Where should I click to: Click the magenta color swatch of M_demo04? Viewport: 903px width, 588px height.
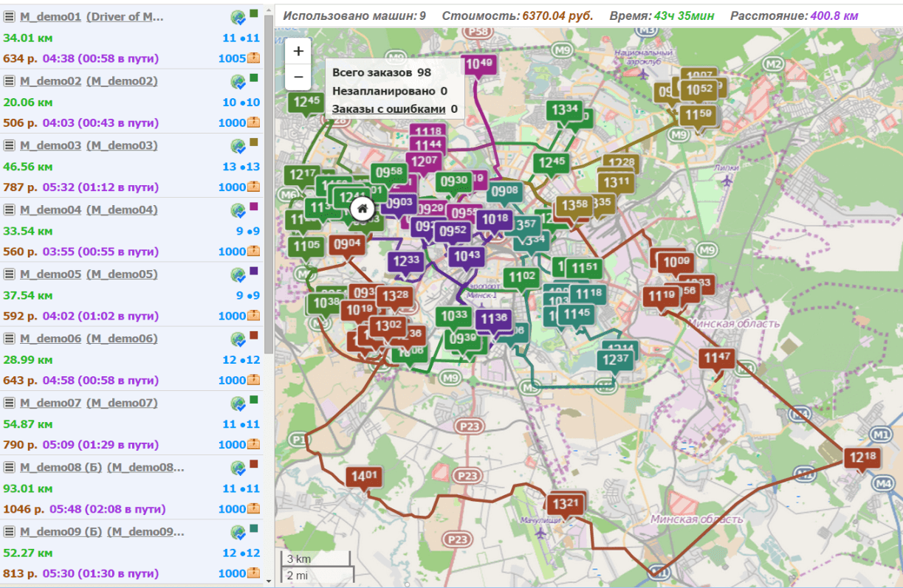(x=254, y=207)
